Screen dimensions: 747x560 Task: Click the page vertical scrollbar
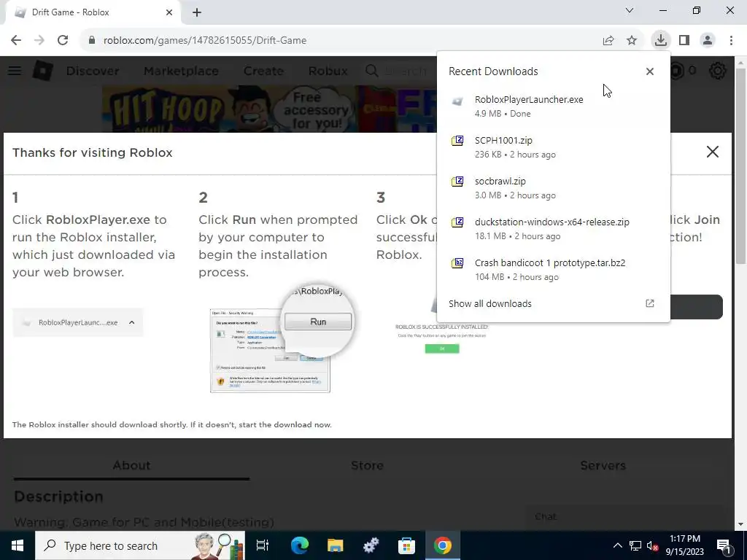(x=740, y=167)
